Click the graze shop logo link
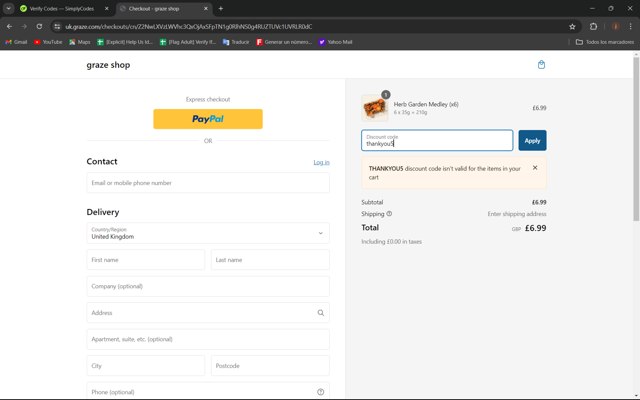The image size is (640, 400). click(x=108, y=65)
